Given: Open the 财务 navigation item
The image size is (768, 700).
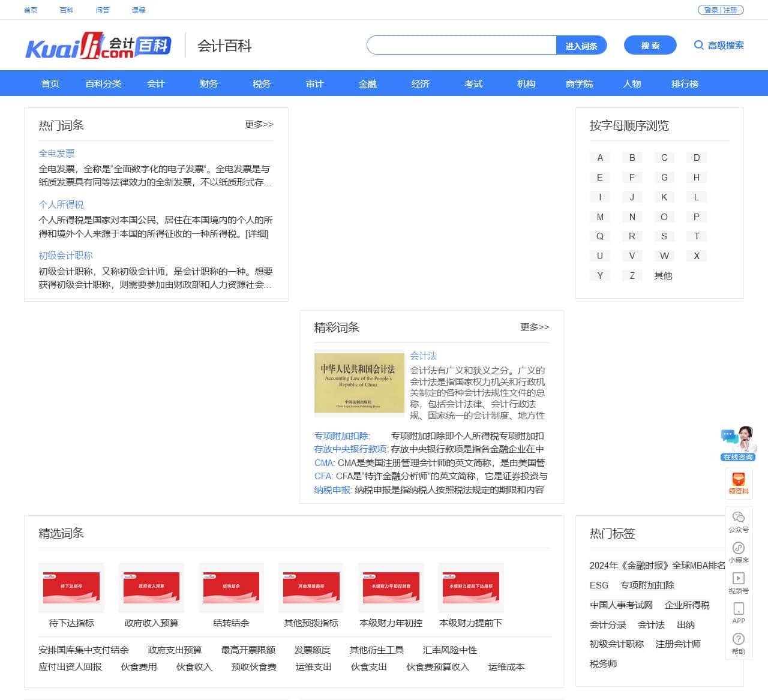Looking at the screenshot, I should pos(209,83).
